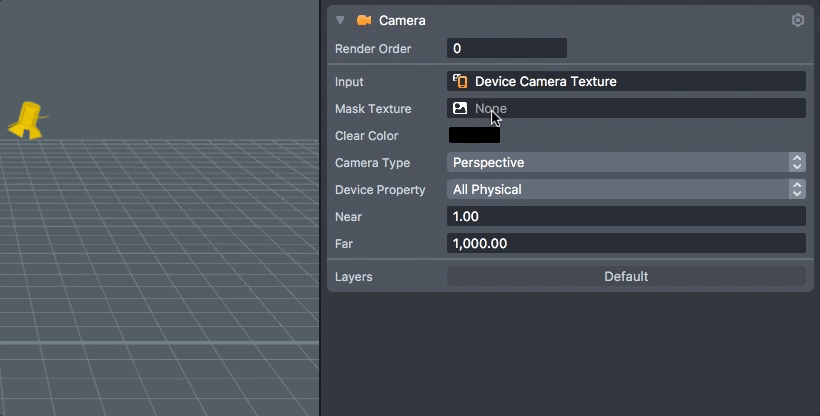Click the Layers Default button

[x=626, y=276]
